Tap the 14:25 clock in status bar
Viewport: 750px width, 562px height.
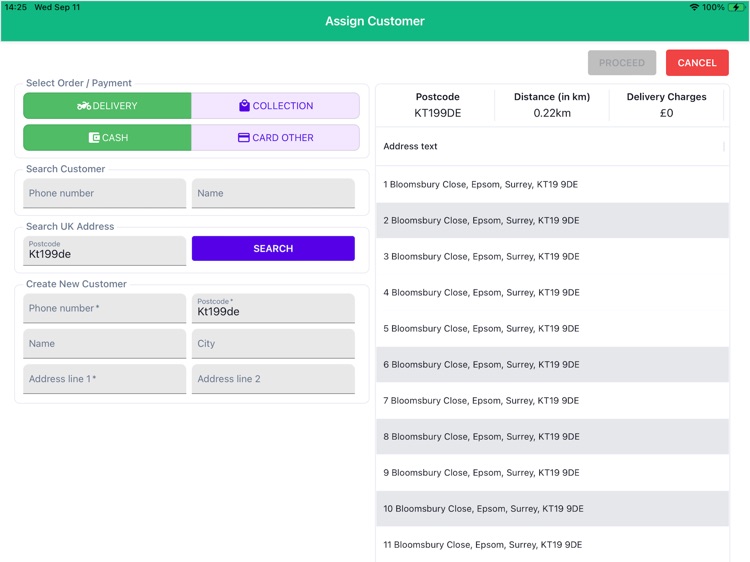coord(16,7)
